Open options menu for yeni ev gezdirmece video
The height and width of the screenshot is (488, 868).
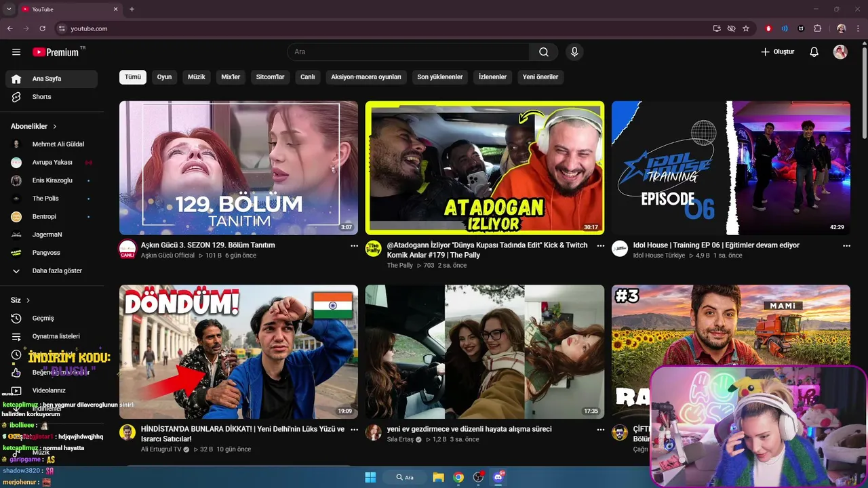[600, 430]
